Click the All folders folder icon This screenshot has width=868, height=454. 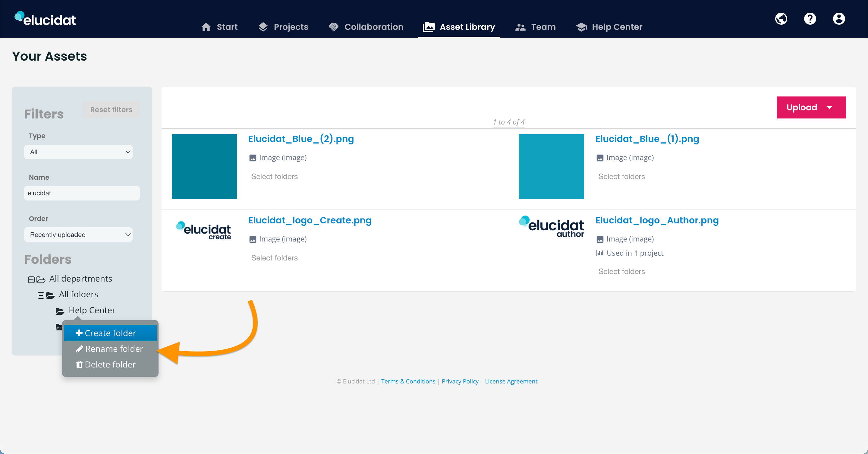(51, 296)
